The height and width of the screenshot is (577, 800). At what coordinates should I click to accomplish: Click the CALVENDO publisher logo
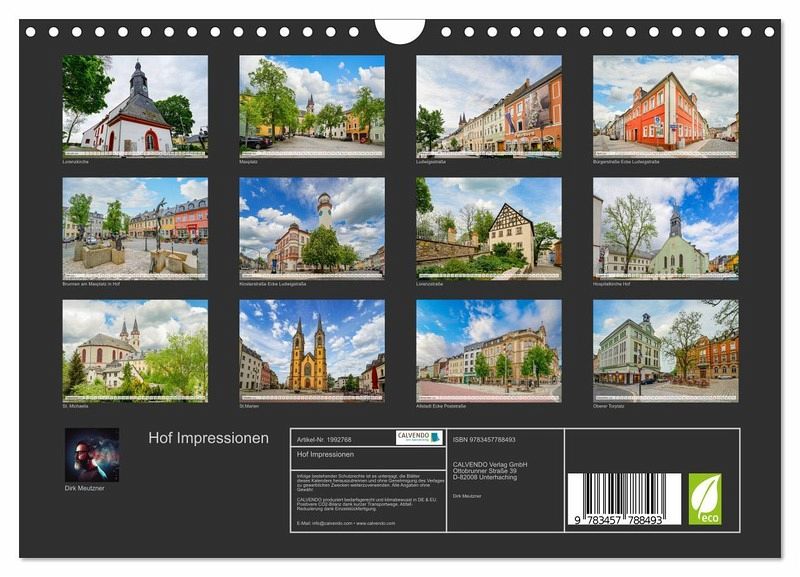(x=418, y=437)
